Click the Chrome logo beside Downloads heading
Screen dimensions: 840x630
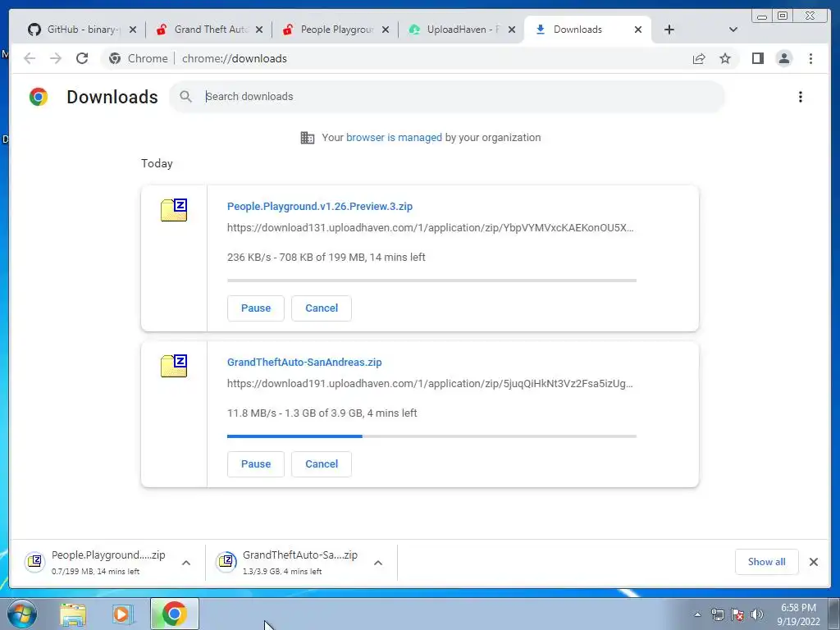[39, 97]
